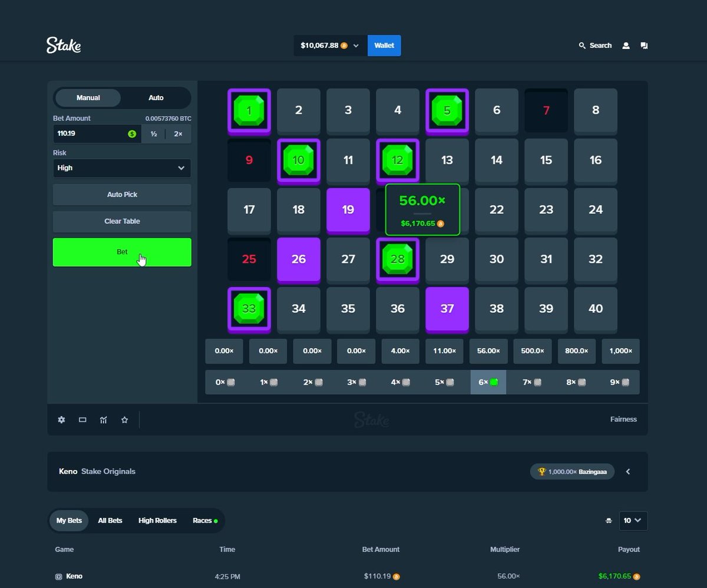Open the search icon in header
707x588 pixels.
[x=582, y=45]
